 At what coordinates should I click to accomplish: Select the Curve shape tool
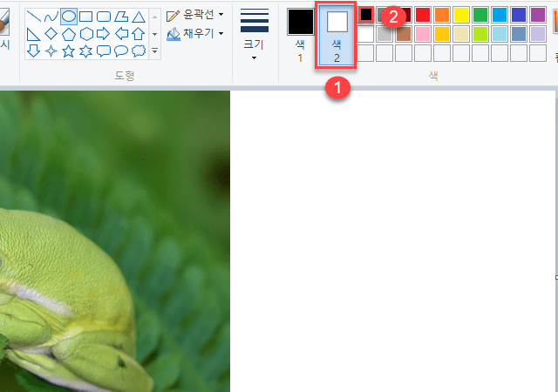(x=51, y=17)
